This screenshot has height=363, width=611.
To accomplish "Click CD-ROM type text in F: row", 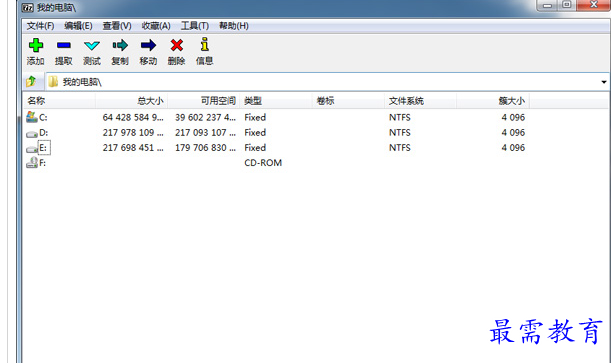I will (x=263, y=163).
